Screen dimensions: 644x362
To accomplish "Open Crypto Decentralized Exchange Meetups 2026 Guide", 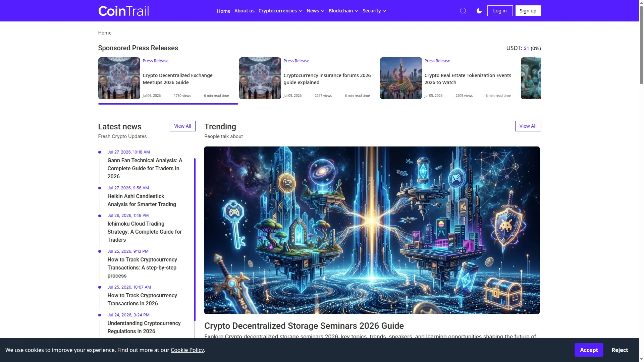I will click(x=177, y=79).
